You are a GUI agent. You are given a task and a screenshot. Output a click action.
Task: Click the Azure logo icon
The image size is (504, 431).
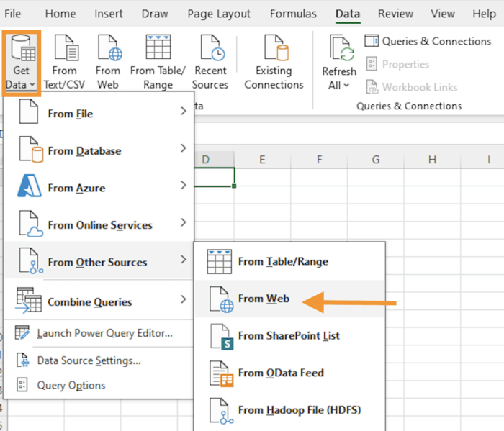[x=30, y=186]
